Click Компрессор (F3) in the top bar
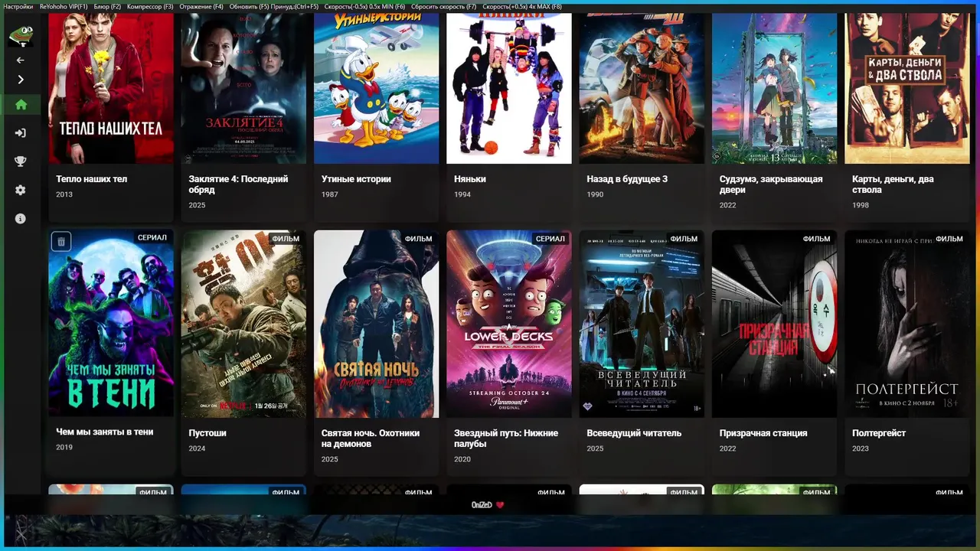Screen dimensions: 980x551 coord(150,7)
